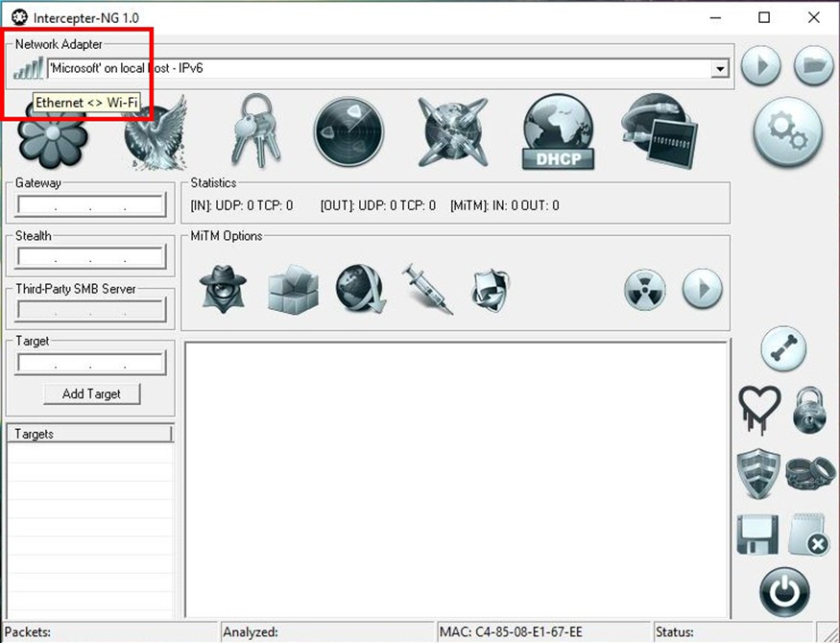Click the adapter name text box
This screenshot has width=840, height=643.
pyautogui.click(x=379, y=68)
